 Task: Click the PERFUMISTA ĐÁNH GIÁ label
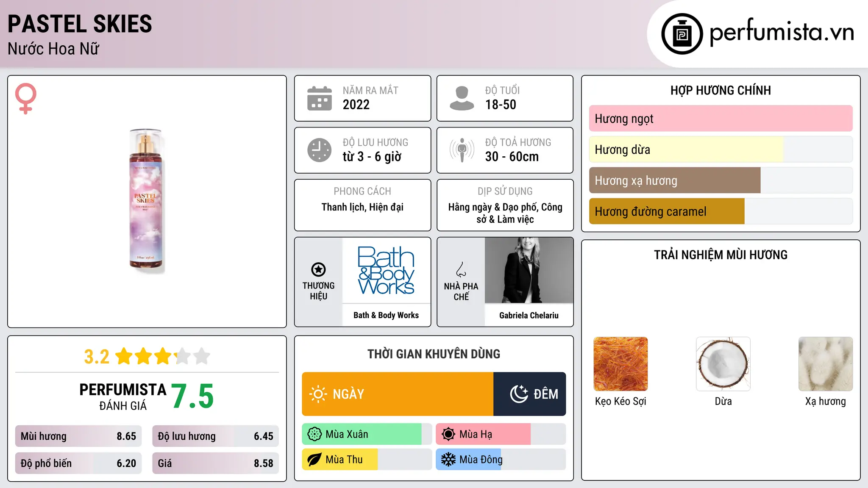point(123,396)
